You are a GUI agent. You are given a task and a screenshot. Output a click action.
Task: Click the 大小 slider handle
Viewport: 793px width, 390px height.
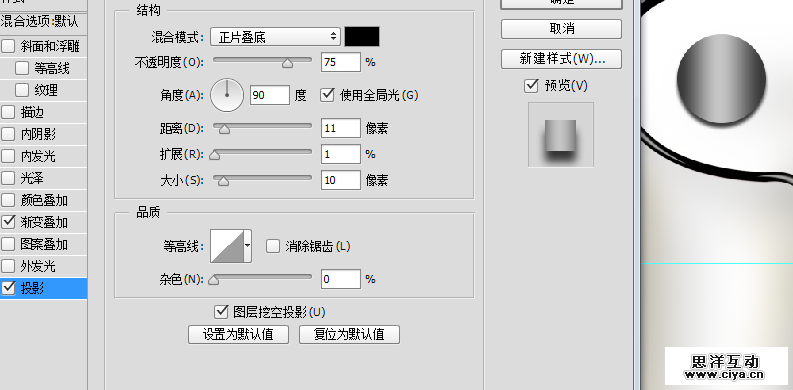pyautogui.click(x=223, y=181)
